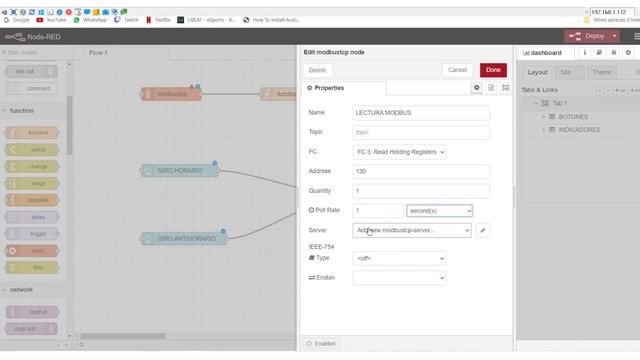Select the change palette node
This screenshot has width=640, height=360.
coord(32,167)
